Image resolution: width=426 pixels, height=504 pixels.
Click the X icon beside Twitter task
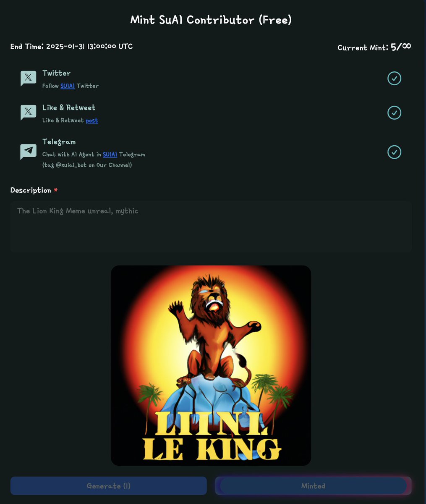pos(28,78)
